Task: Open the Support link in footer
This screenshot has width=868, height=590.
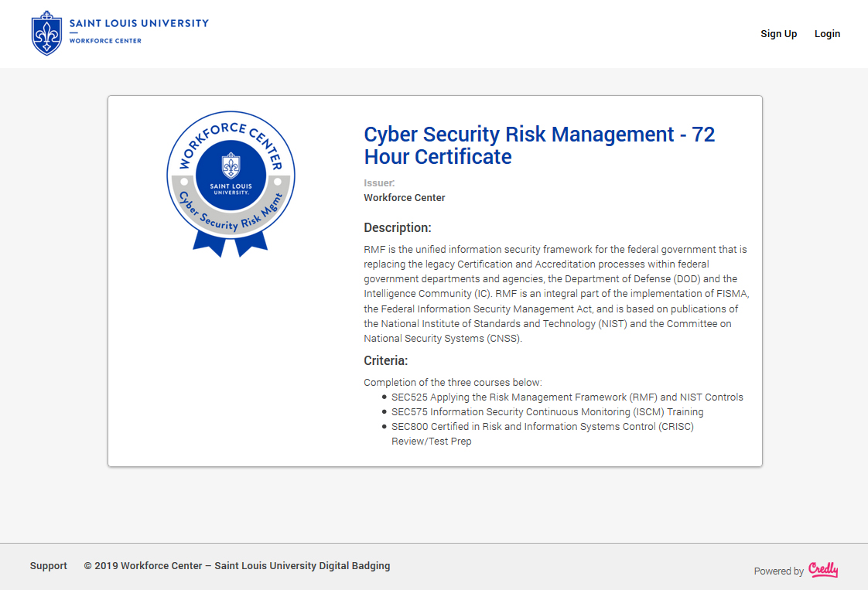Action: [x=48, y=566]
